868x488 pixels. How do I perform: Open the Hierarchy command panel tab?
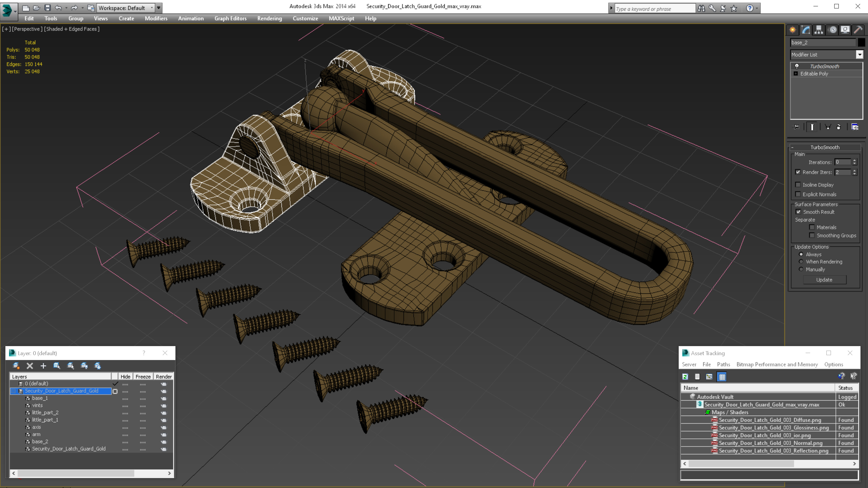tap(819, 30)
